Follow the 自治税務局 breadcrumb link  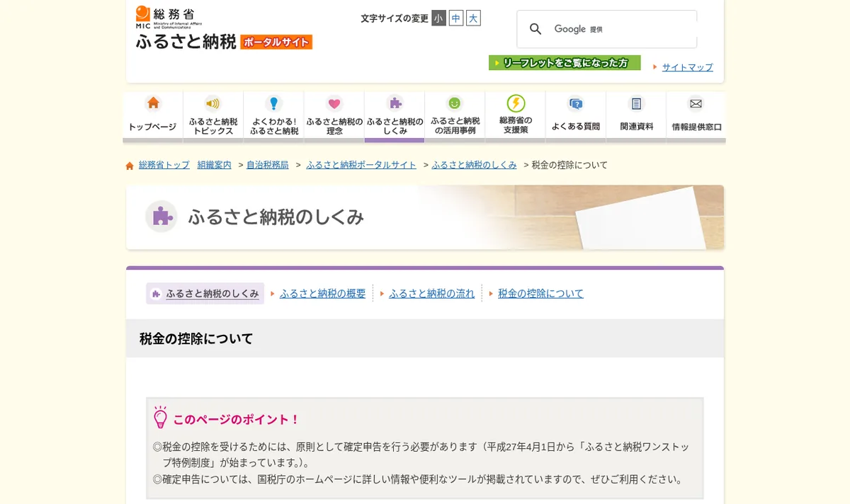point(268,165)
